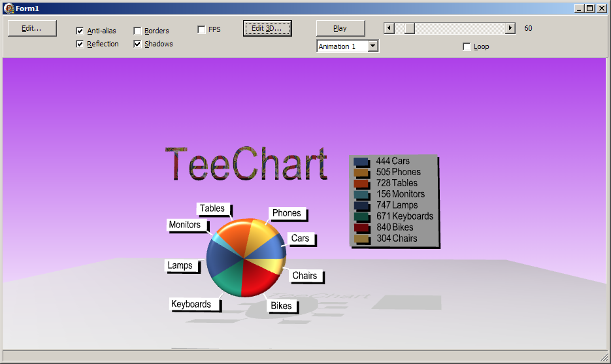This screenshot has height=364, width=611.
Task: Select the dark red Bikes legend swatch
Action: point(361,228)
